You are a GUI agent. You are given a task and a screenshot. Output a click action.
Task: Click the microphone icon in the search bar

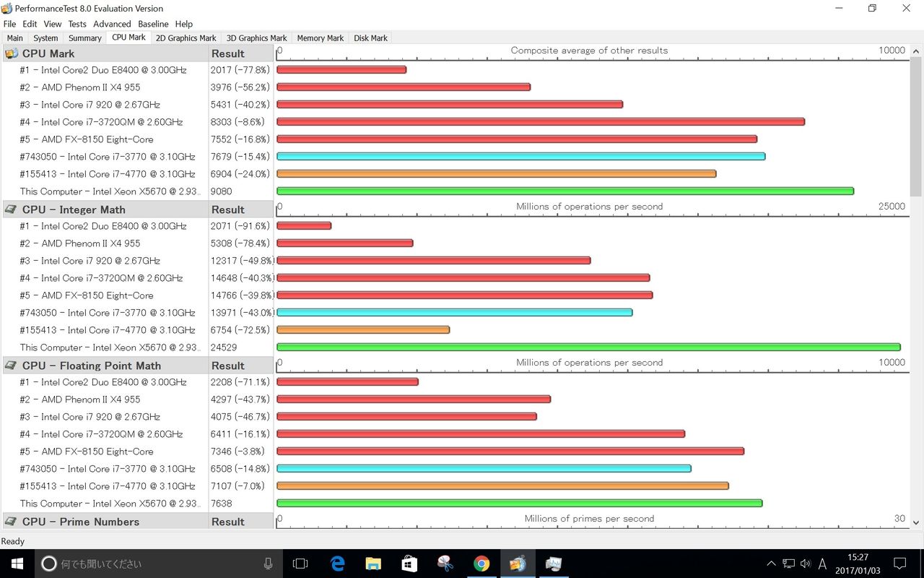[267, 564]
